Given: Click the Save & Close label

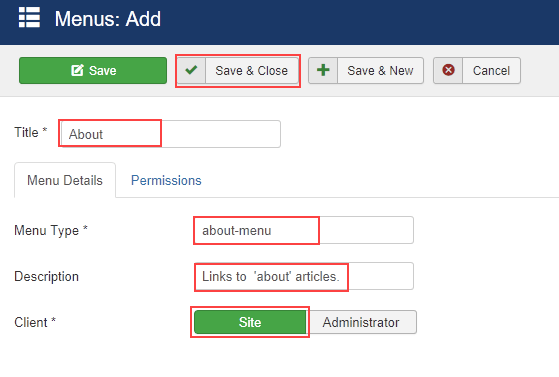Looking at the screenshot, I should (x=252, y=71).
